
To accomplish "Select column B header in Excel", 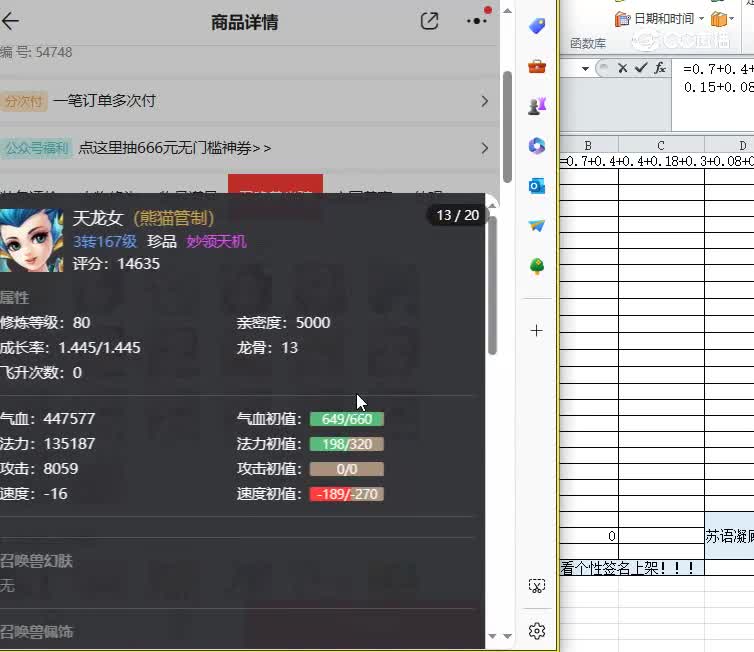I will (x=589, y=145).
